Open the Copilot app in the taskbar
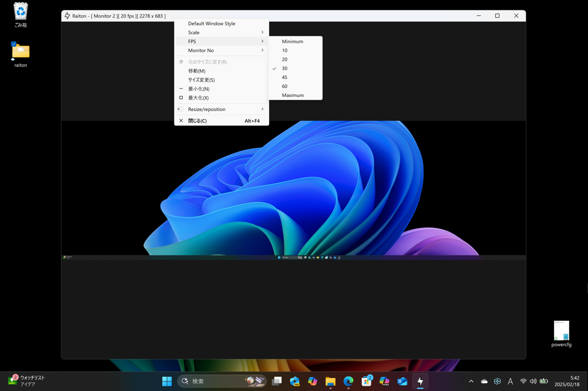This screenshot has height=391, width=588. pos(312,381)
